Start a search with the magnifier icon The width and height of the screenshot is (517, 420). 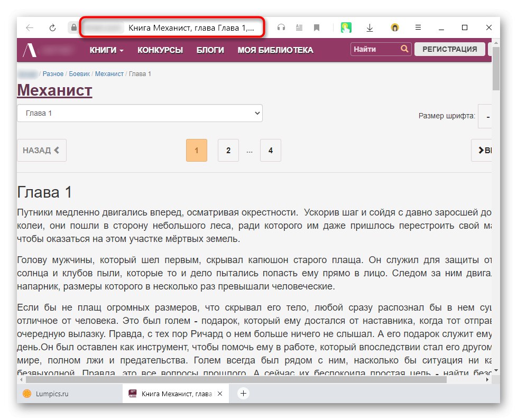(405, 49)
